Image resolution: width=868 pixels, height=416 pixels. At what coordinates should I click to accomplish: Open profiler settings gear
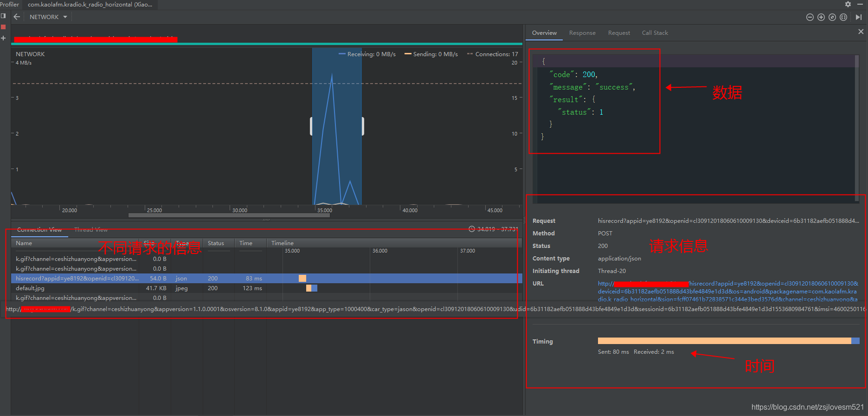coord(848,4)
